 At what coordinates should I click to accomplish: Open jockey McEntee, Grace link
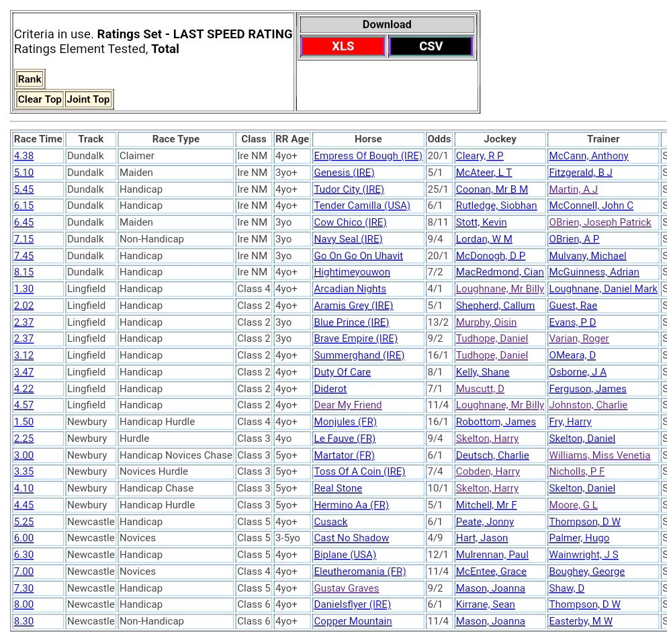(491, 571)
